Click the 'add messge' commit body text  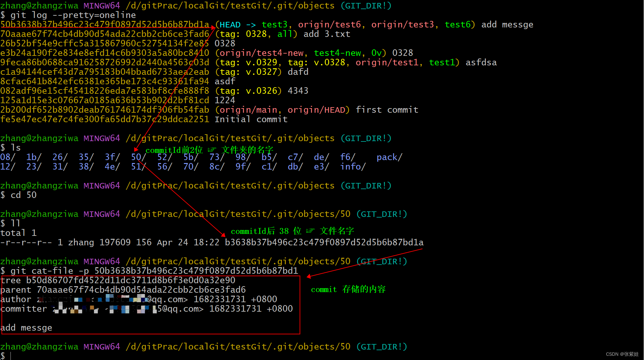pos(26,328)
